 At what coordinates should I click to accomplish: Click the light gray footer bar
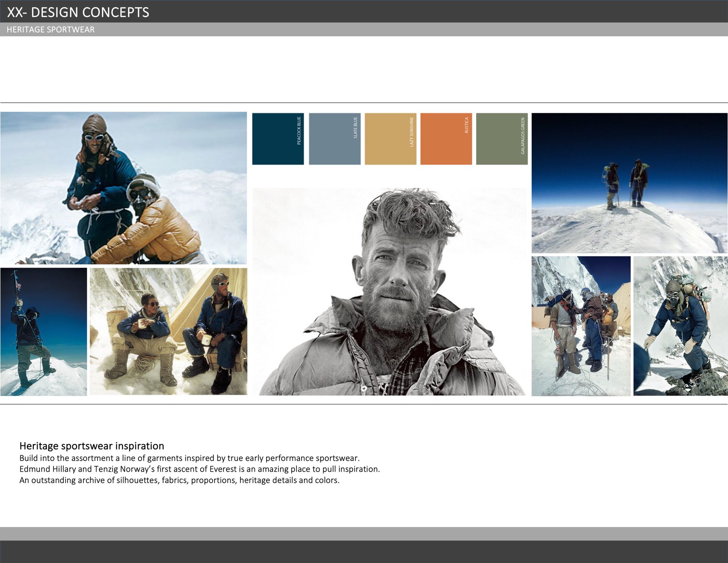click(x=364, y=533)
